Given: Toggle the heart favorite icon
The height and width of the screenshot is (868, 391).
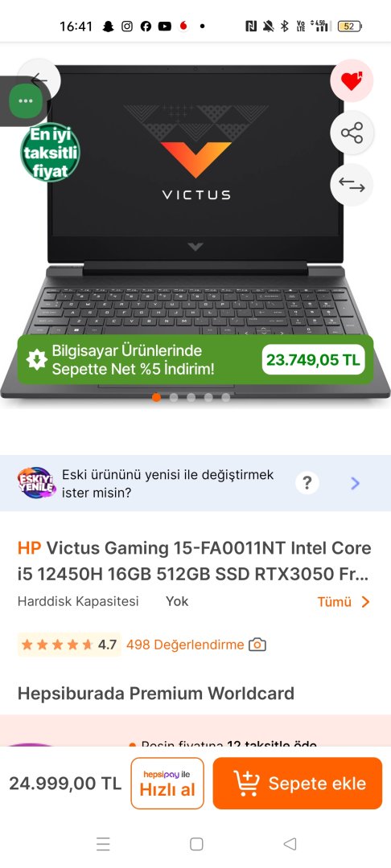Looking at the screenshot, I should coord(351,81).
